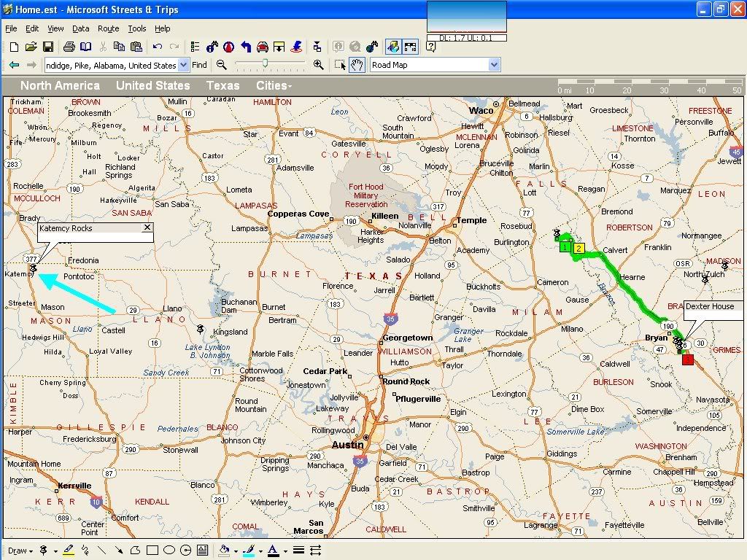Open the Tools menu

point(136,28)
